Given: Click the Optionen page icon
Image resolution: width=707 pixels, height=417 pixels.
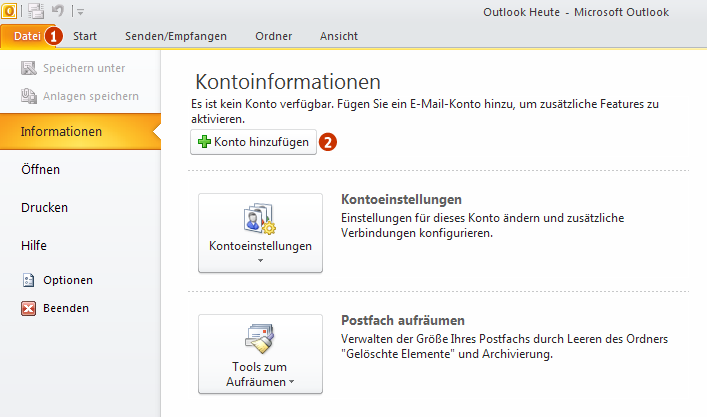Looking at the screenshot, I should coord(28,280).
